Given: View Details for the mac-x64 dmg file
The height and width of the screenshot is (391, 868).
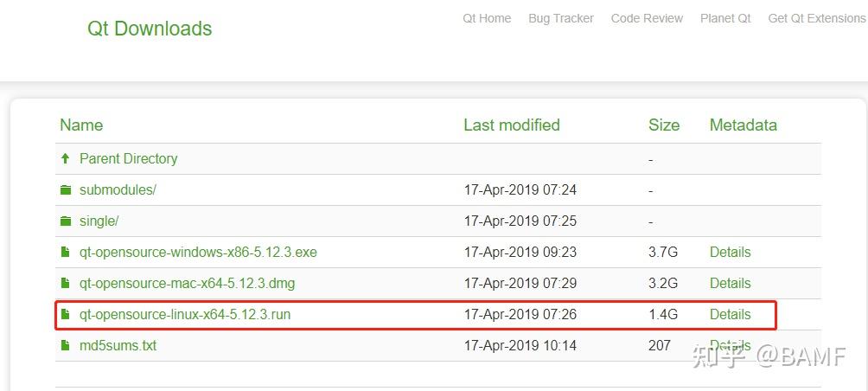Looking at the screenshot, I should [730, 284].
